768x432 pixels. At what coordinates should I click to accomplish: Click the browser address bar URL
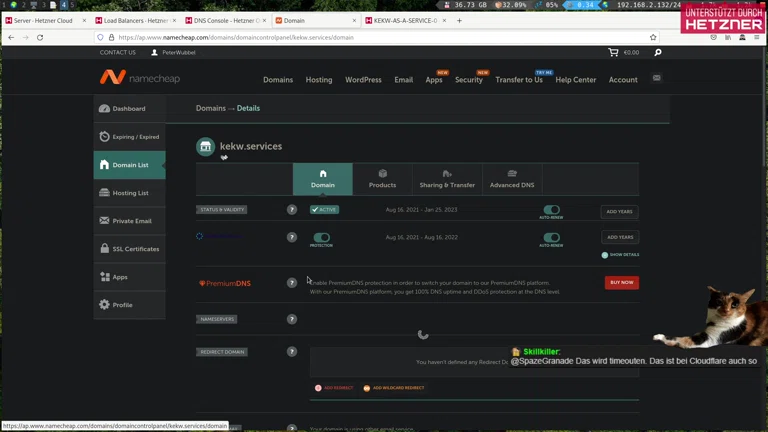point(236,37)
